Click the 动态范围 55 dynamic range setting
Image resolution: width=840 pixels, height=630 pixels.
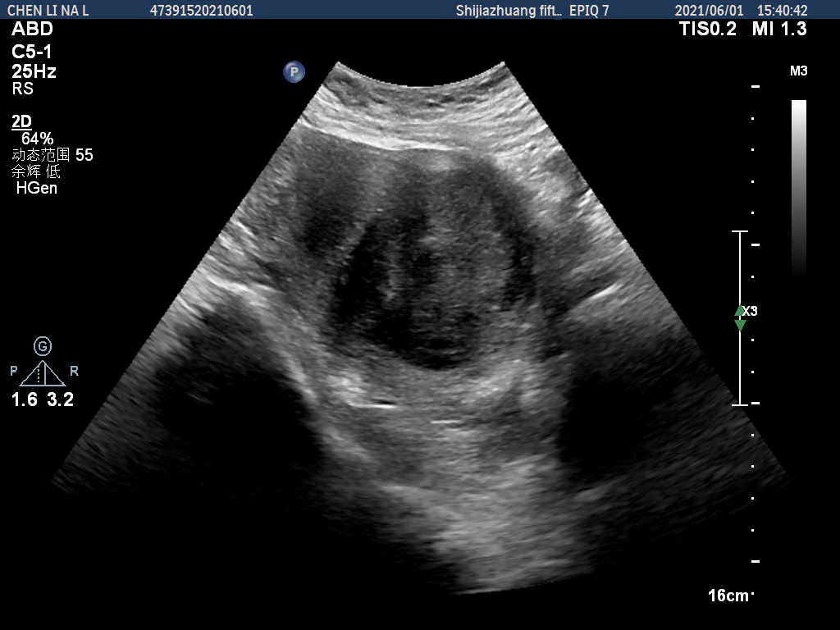click(x=52, y=155)
